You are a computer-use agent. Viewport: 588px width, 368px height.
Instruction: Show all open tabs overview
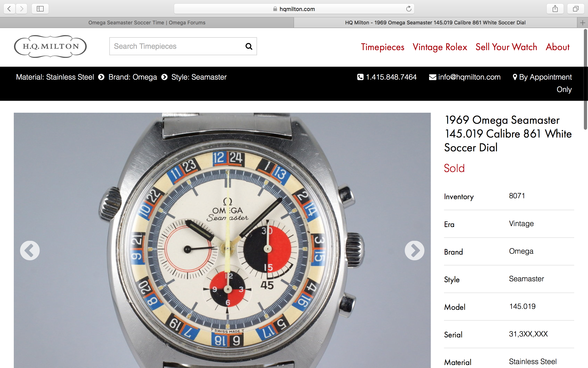click(576, 9)
